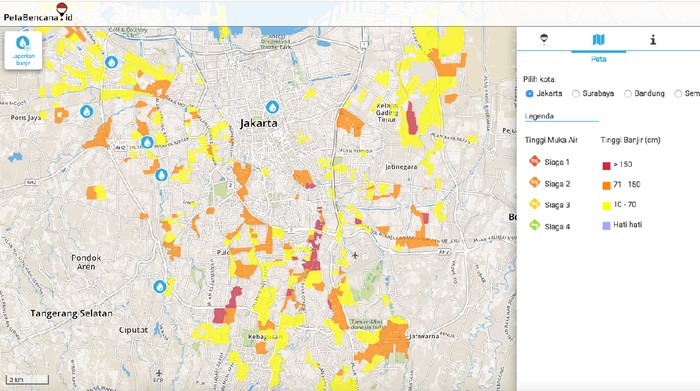Click water drop marker above Jakarta label
Viewport: 700px width, 391px height.
point(272,107)
